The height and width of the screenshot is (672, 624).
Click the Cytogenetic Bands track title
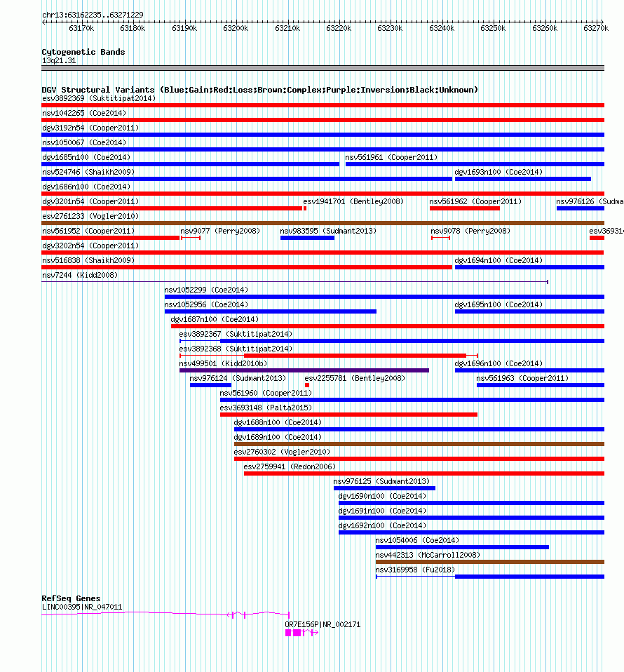click(x=83, y=52)
